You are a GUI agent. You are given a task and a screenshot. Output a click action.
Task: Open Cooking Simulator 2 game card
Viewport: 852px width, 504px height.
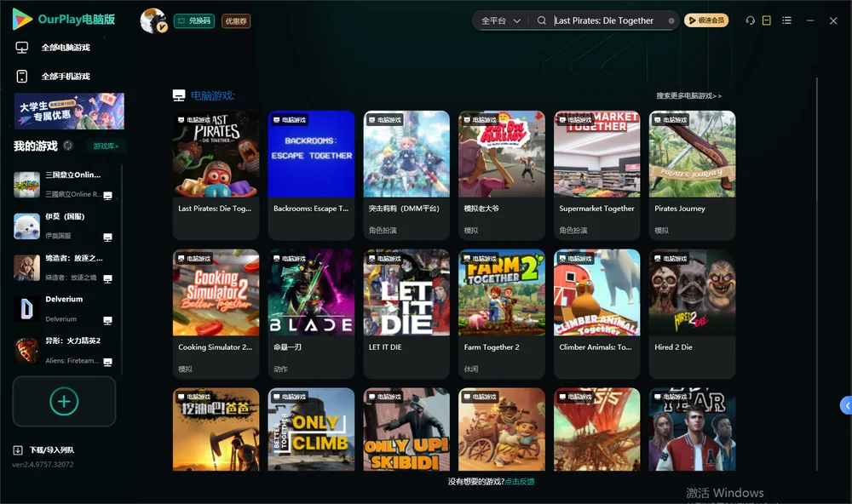pos(216,314)
